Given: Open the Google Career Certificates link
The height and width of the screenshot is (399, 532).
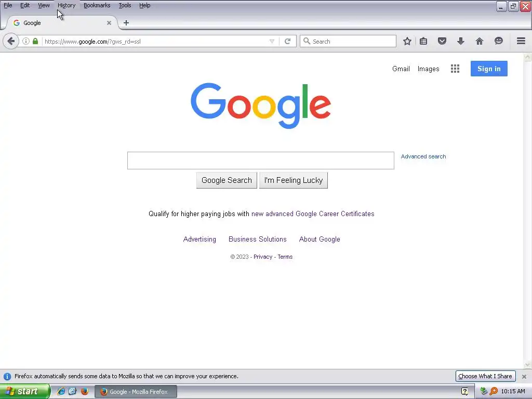Looking at the screenshot, I should (x=313, y=214).
